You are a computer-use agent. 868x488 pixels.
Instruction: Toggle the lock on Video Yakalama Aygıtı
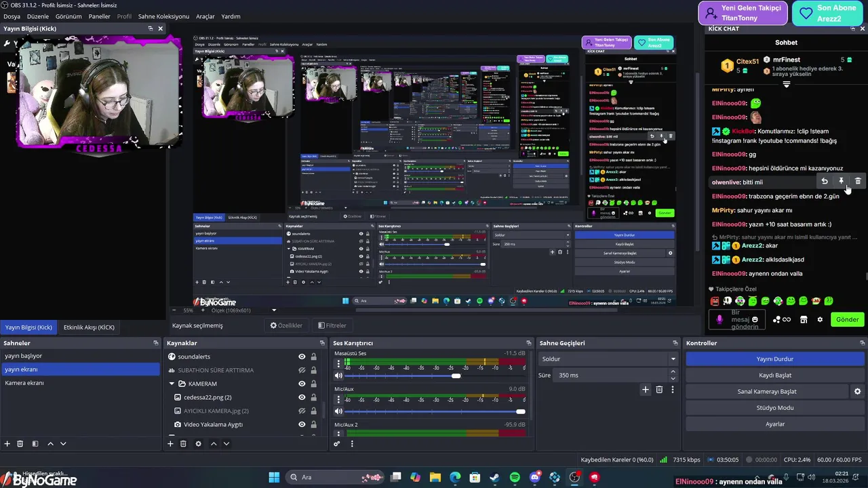(x=313, y=424)
